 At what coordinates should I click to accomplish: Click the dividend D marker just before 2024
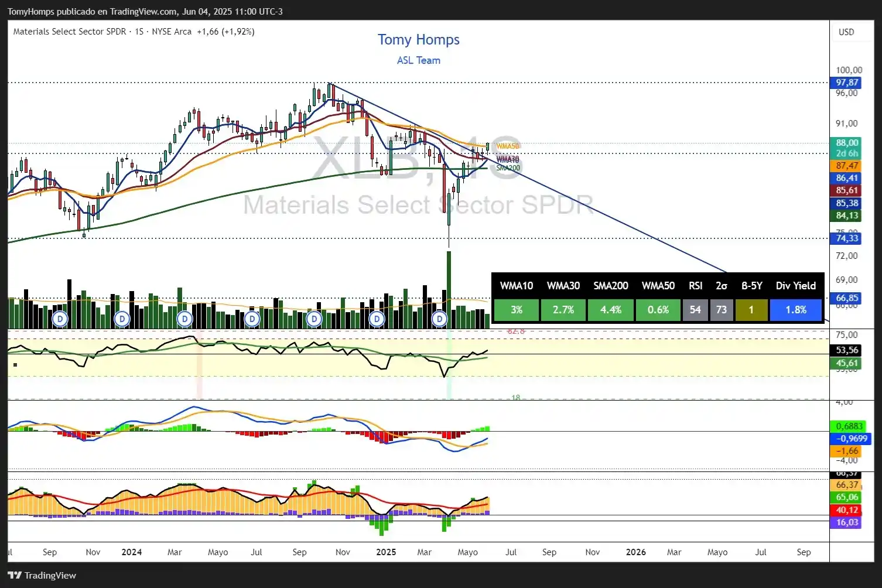122,319
